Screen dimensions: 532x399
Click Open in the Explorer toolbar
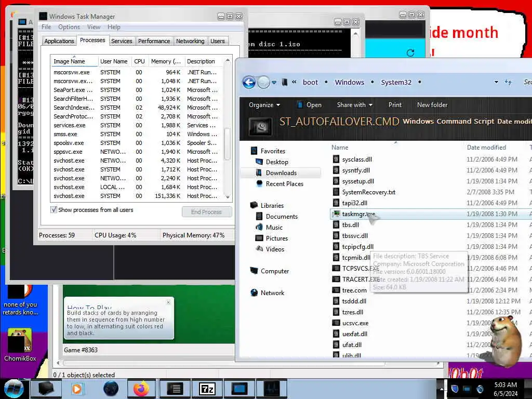coord(310,105)
